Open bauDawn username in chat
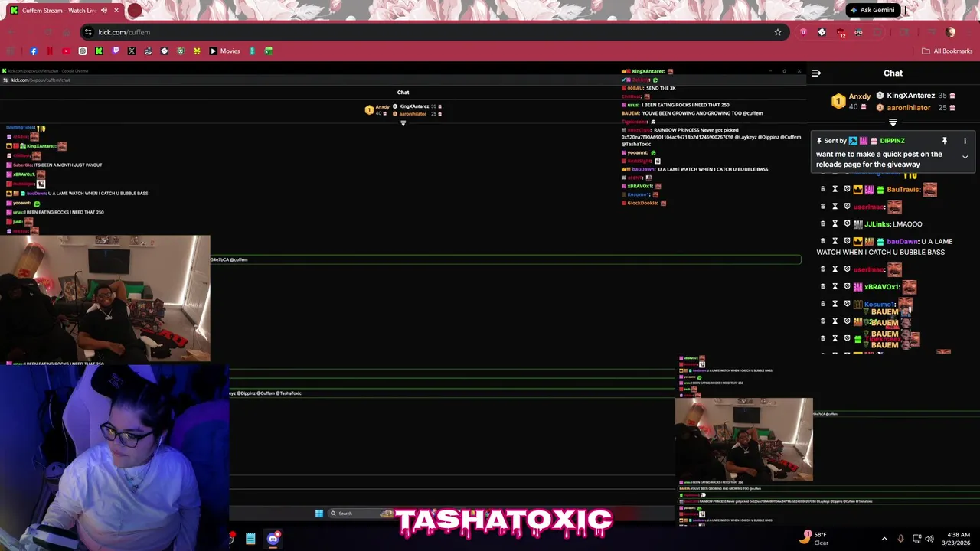The width and height of the screenshot is (980, 551). tap(903, 242)
